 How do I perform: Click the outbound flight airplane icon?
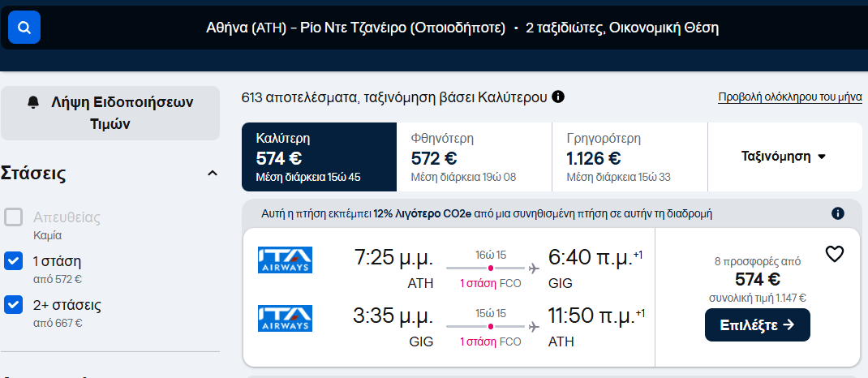pyautogui.click(x=534, y=268)
